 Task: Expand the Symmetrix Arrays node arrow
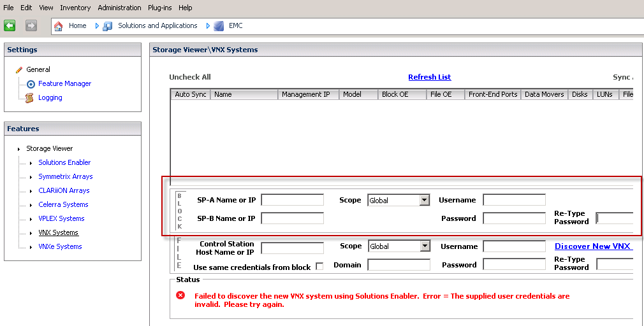31,177
